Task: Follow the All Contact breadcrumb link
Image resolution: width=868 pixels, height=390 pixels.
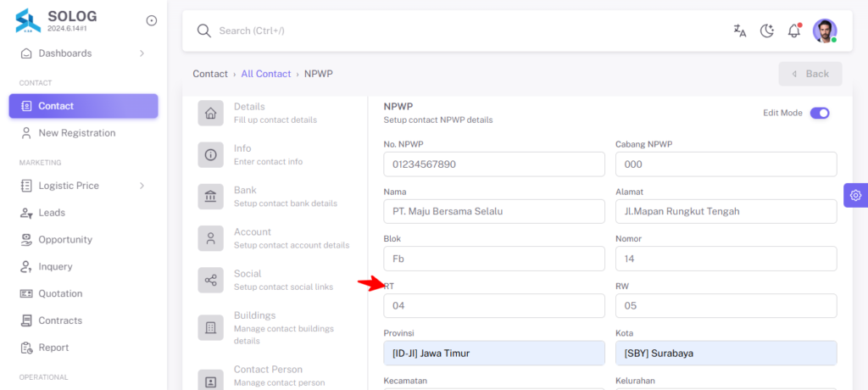Action: pos(265,74)
